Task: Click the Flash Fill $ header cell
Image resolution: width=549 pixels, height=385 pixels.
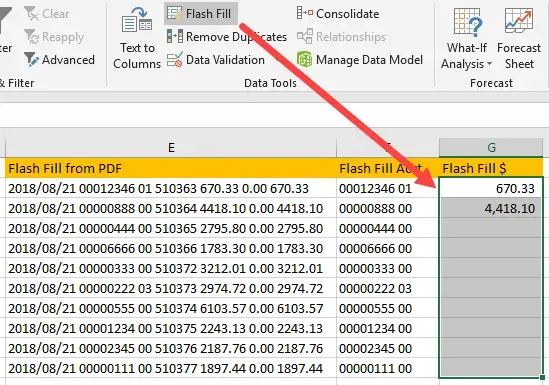Action: [x=491, y=168]
